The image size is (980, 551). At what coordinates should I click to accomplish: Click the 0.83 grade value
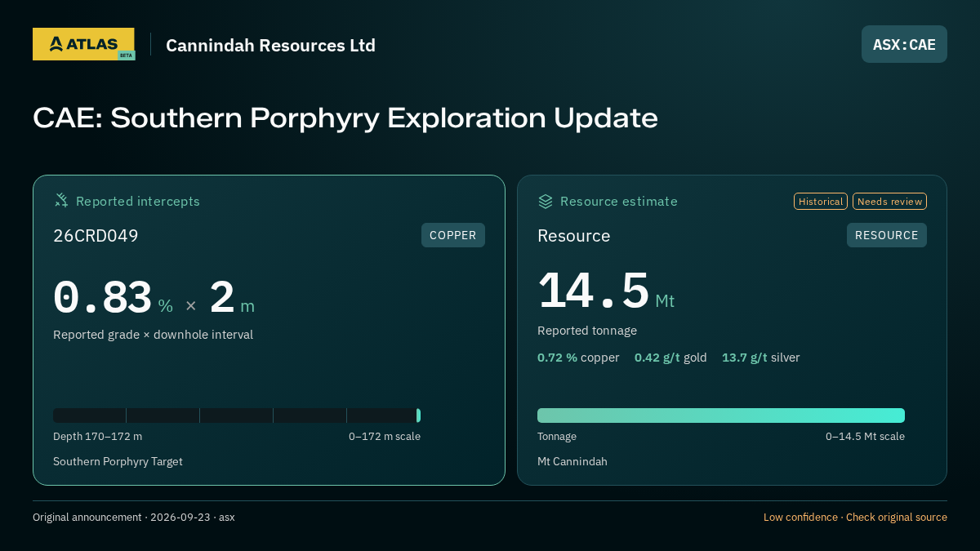pyautogui.click(x=102, y=298)
